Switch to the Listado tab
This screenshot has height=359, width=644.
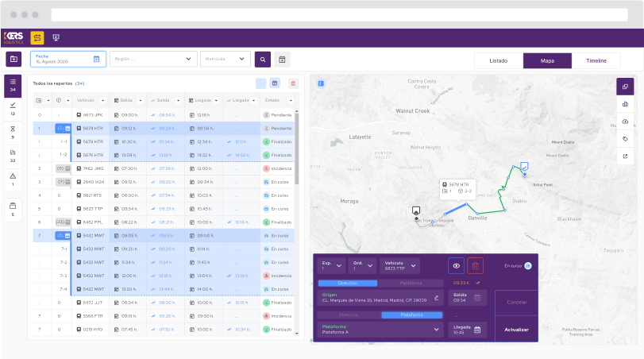(498, 60)
